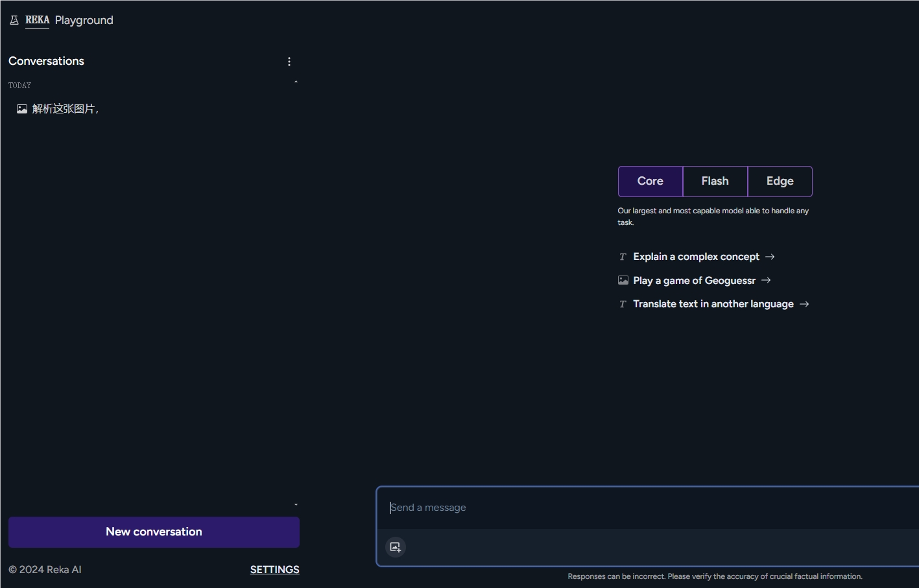Click the Conversations heading
The width and height of the screenshot is (919, 588).
coord(47,61)
